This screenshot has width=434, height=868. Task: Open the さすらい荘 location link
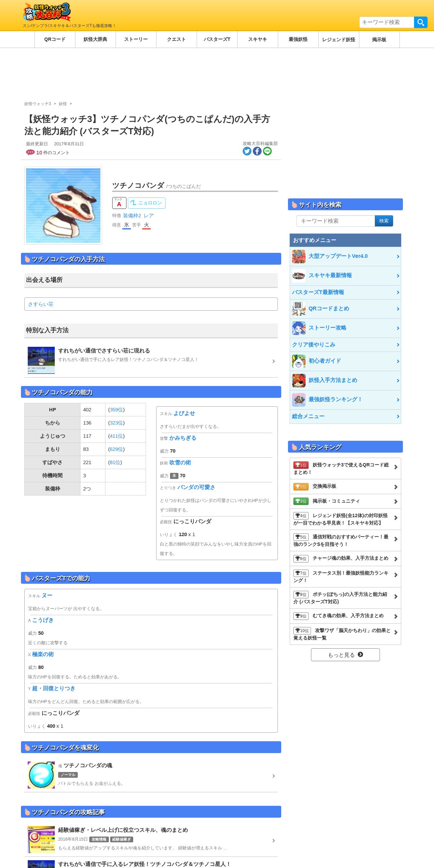[x=41, y=304]
